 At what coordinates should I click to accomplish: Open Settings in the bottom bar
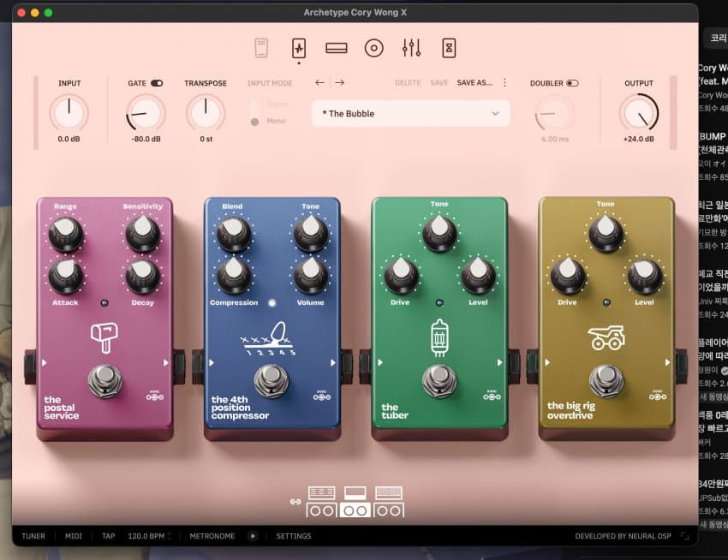pos(294,536)
